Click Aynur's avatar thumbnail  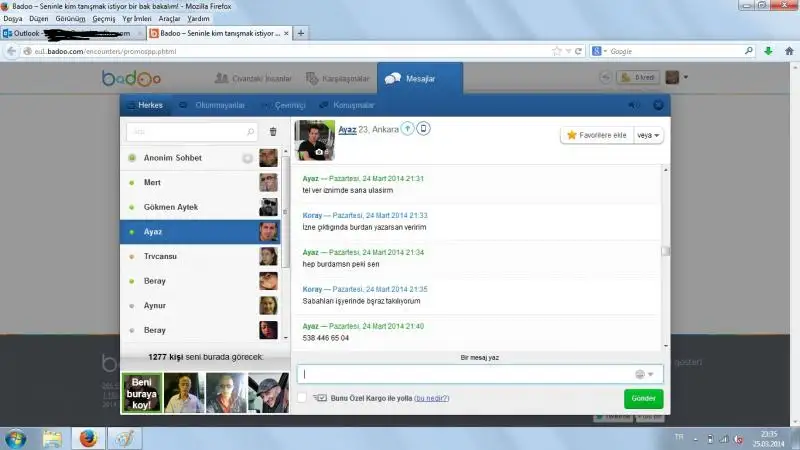pos(268,306)
